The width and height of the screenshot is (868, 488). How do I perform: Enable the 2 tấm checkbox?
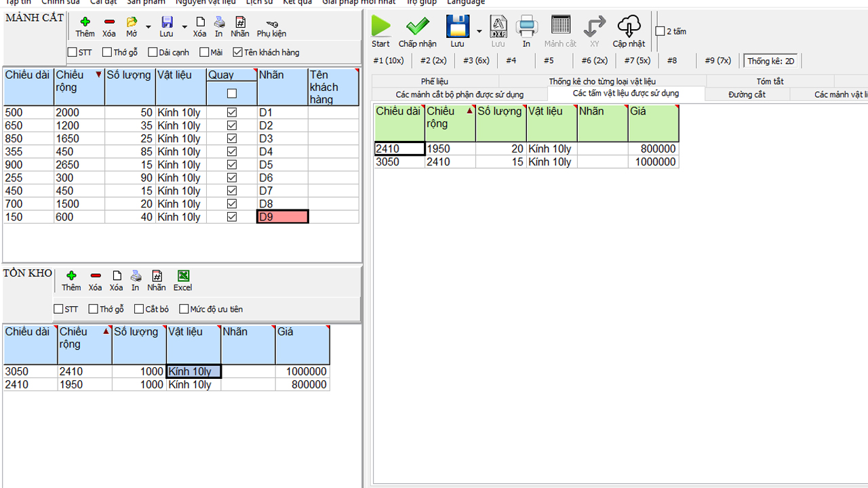click(x=660, y=31)
